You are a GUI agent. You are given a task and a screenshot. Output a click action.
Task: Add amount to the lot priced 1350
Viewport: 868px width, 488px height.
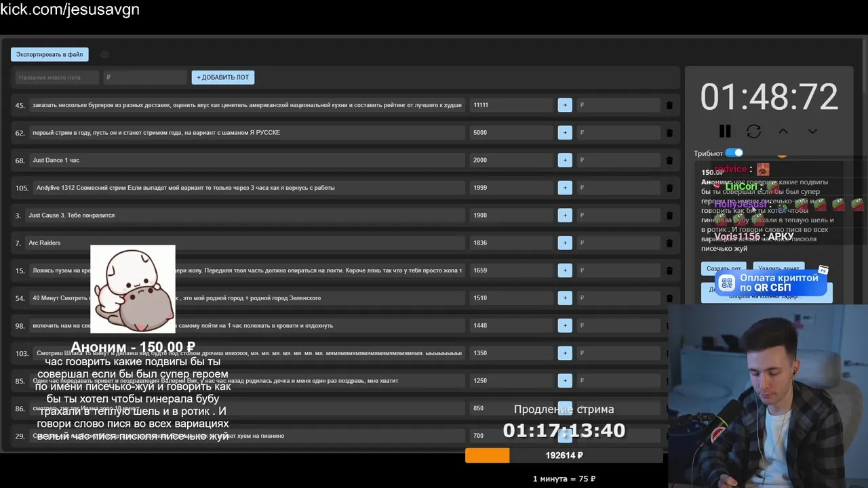click(x=565, y=353)
